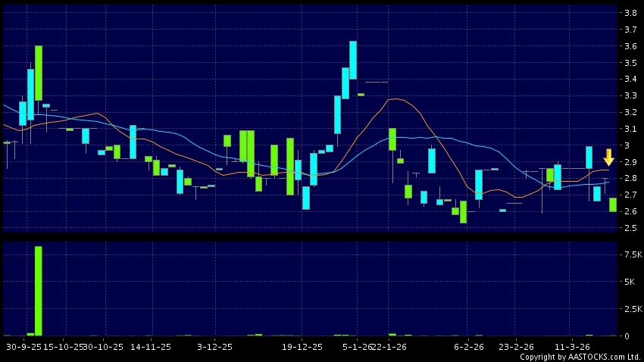Click the 6-2-26 date label
Screen dimensions: 644x362
click(469, 346)
